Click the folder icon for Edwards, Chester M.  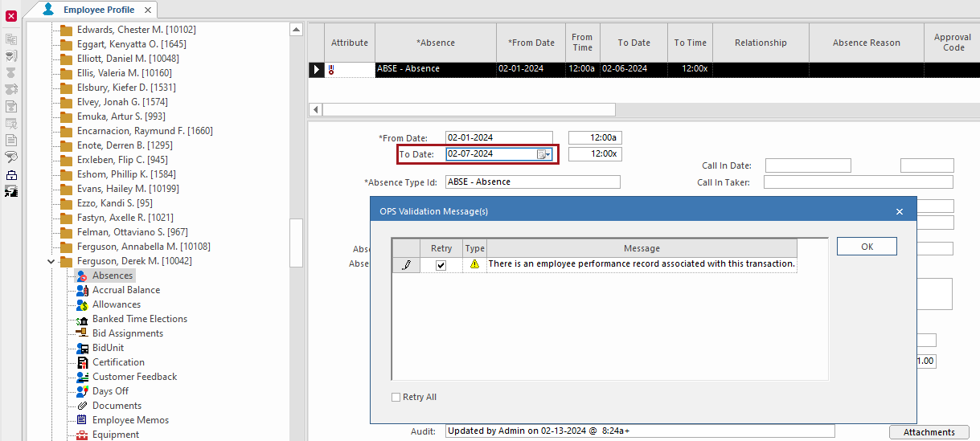point(66,30)
